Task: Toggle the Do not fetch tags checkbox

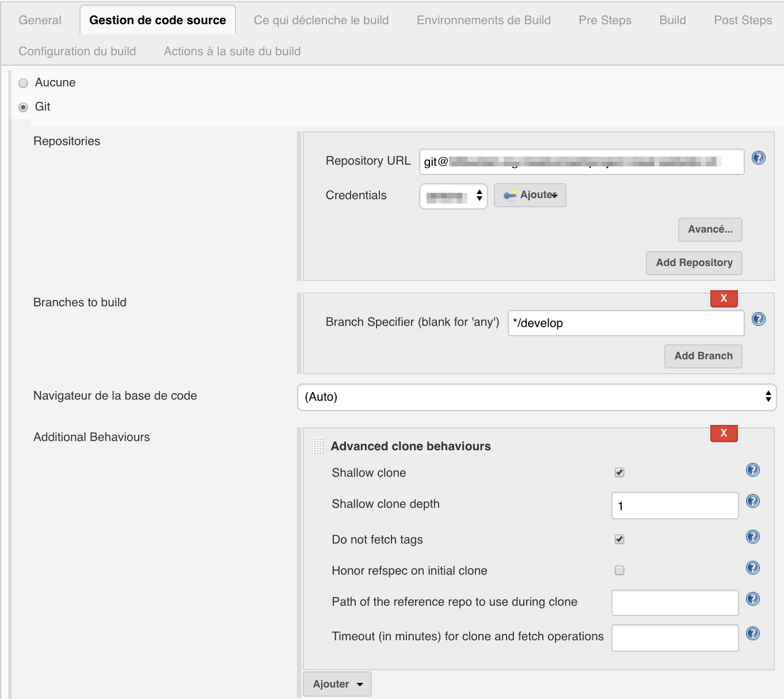Action: (619, 540)
